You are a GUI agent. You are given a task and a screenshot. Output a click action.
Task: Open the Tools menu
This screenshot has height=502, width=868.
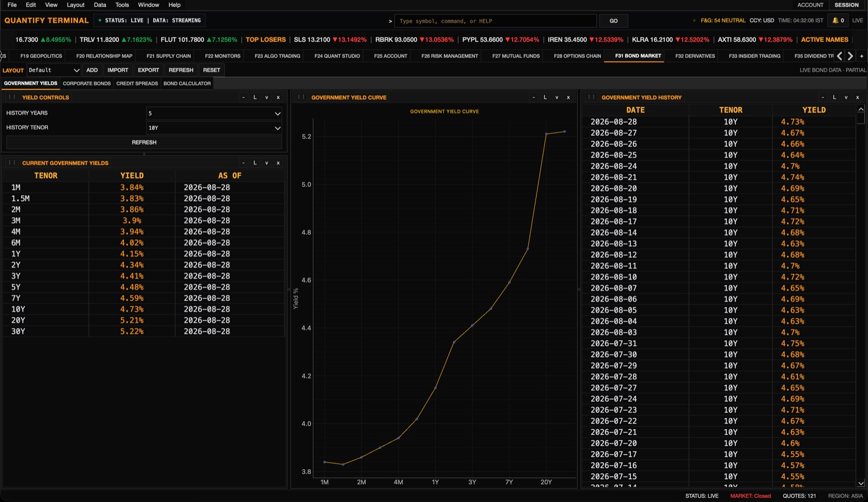click(x=122, y=5)
